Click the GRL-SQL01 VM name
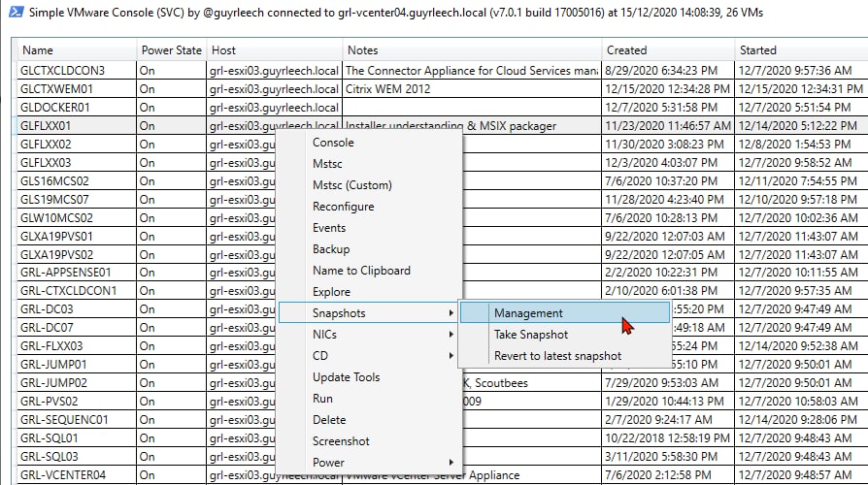 [49, 438]
